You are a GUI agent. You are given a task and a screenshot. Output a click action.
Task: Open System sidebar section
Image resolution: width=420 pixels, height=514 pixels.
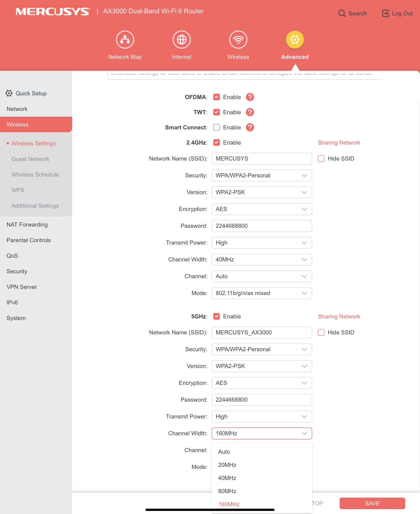36,318
